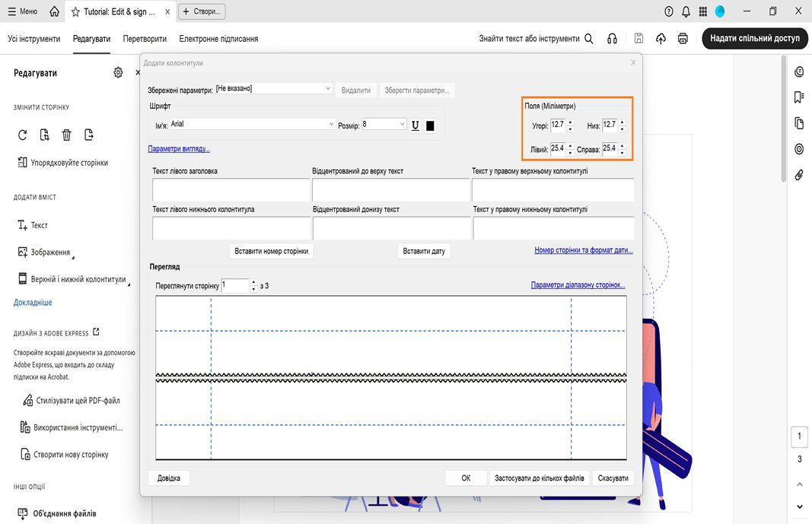Increase the Угорі margin stepper
The height and width of the screenshot is (524, 812).
571,122
